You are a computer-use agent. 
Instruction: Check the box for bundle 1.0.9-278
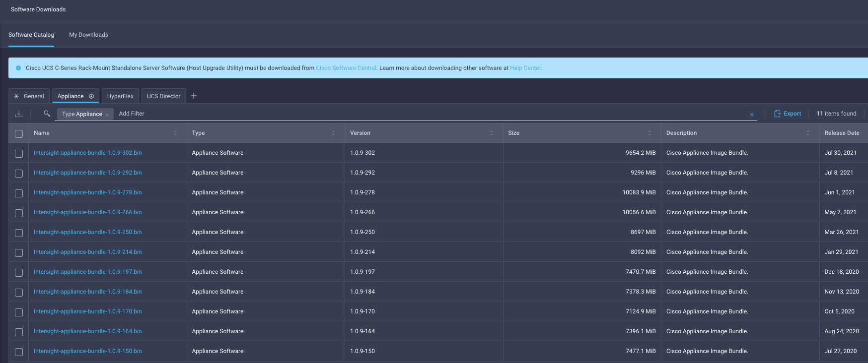(19, 193)
